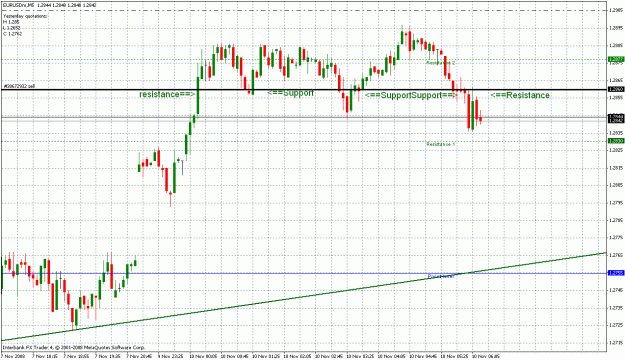
Task: Select the first '<==Support' annotation near 'resistance==>'
Action: (x=290, y=93)
